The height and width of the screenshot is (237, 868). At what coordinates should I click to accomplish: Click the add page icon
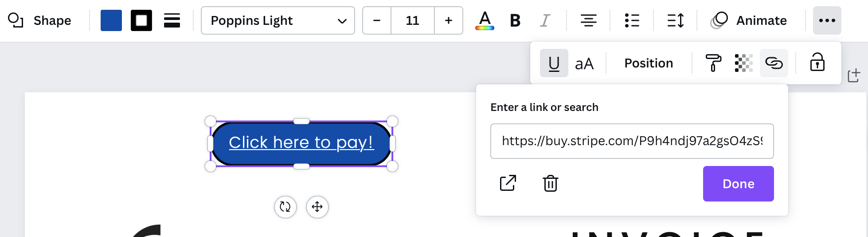pyautogui.click(x=854, y=75)
